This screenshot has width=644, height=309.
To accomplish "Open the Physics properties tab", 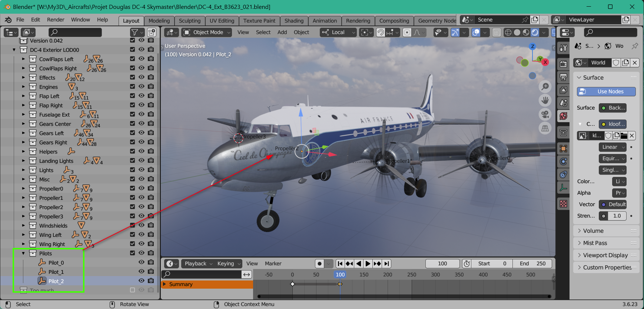I will [x=563, y=161].
